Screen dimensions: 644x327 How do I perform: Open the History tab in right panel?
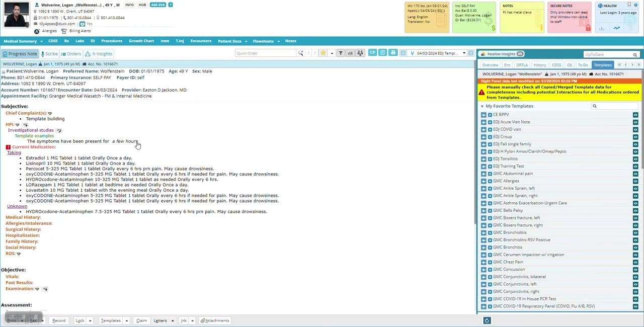540,65
